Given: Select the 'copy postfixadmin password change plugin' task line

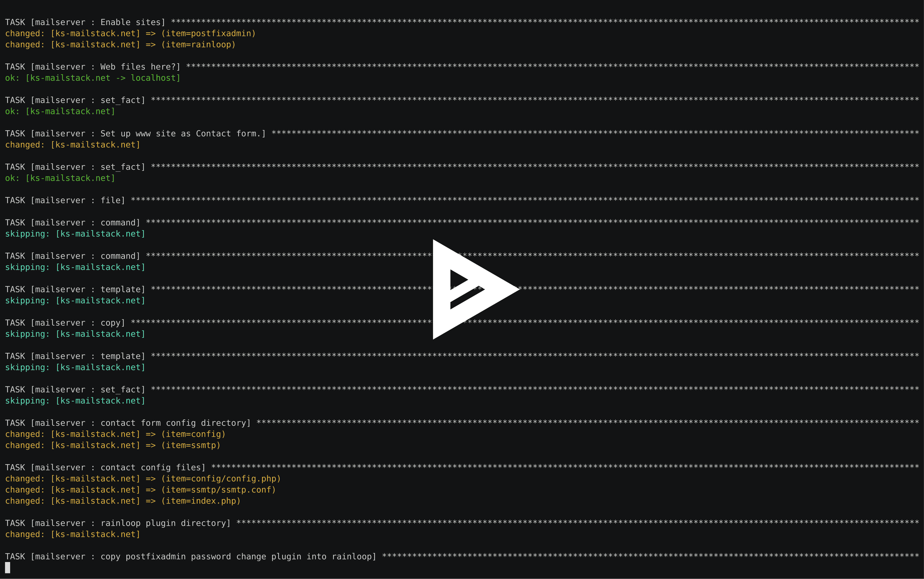Looking at the screenshot, I should tap(191, 557).
